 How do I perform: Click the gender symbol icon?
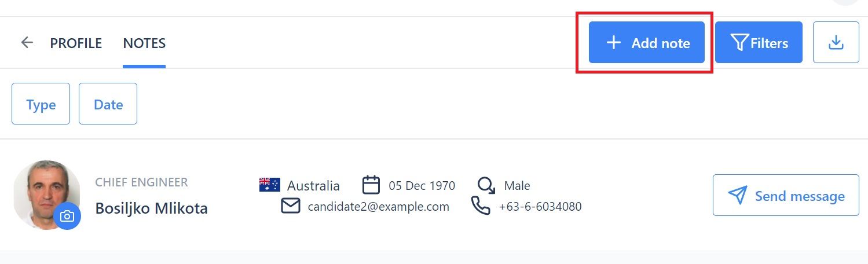(x=486, y=185)
